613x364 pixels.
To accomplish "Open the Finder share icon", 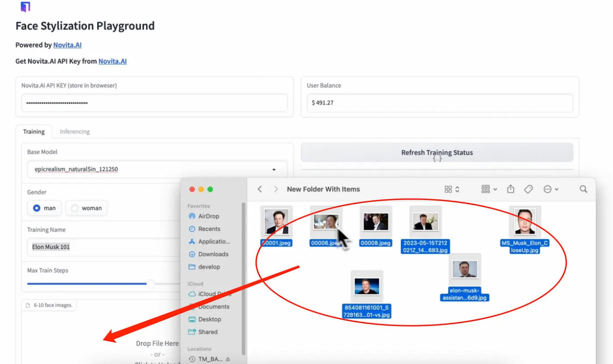I will pos(511,189).
